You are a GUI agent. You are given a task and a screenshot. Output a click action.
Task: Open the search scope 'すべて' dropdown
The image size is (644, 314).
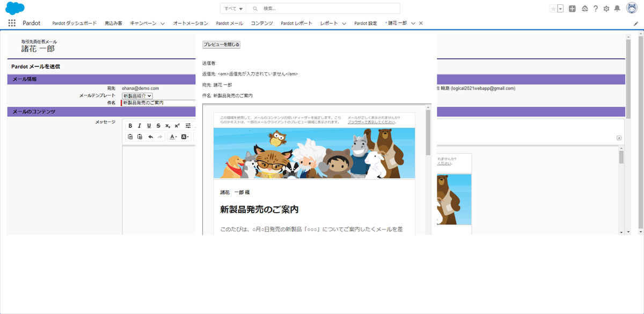(233, 9)
